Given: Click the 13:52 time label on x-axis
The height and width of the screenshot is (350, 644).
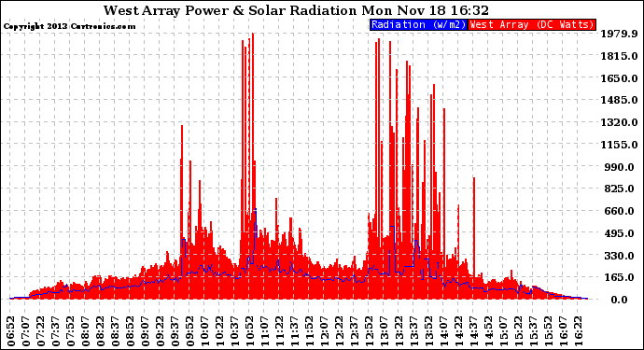Looking at the screenshot, I should click(428, 331).
